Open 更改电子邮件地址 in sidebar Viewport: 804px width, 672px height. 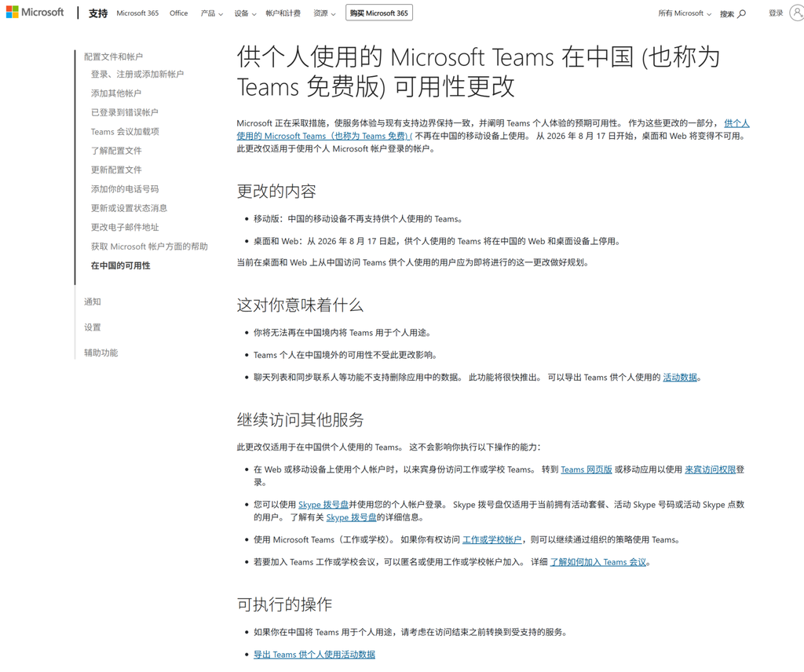click(x=125, y=227)
